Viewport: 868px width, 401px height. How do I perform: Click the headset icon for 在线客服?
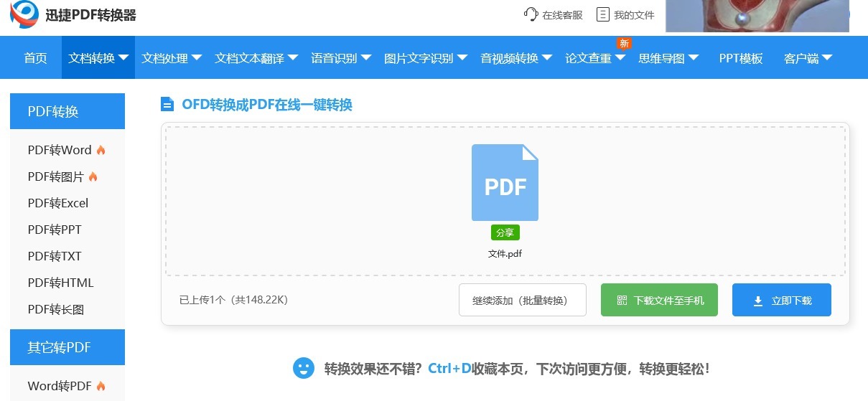(531, 14)
